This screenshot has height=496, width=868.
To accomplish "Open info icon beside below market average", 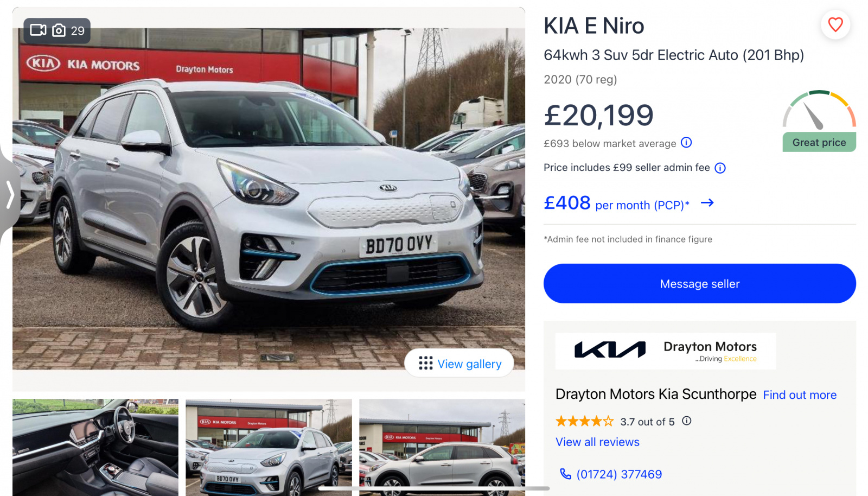I will (686, 143).
